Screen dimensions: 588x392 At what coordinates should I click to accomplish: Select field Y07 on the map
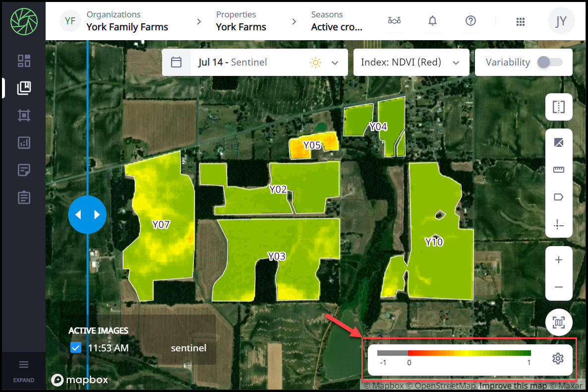160,225
